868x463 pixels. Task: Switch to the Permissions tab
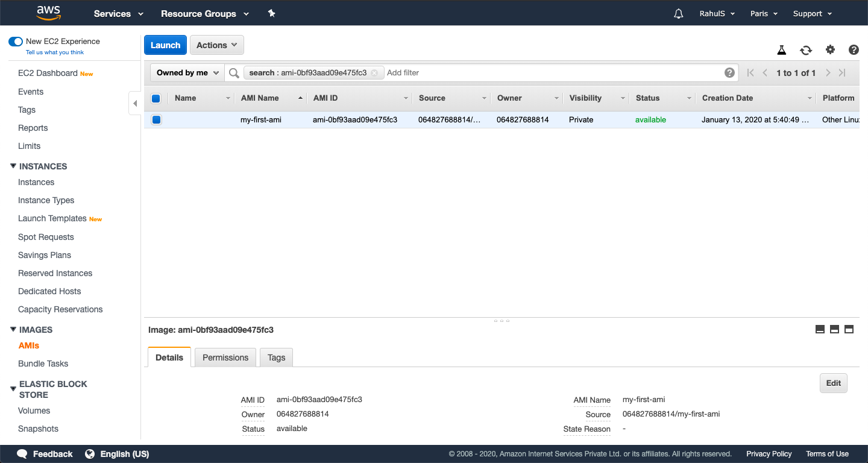click(225, 357)
